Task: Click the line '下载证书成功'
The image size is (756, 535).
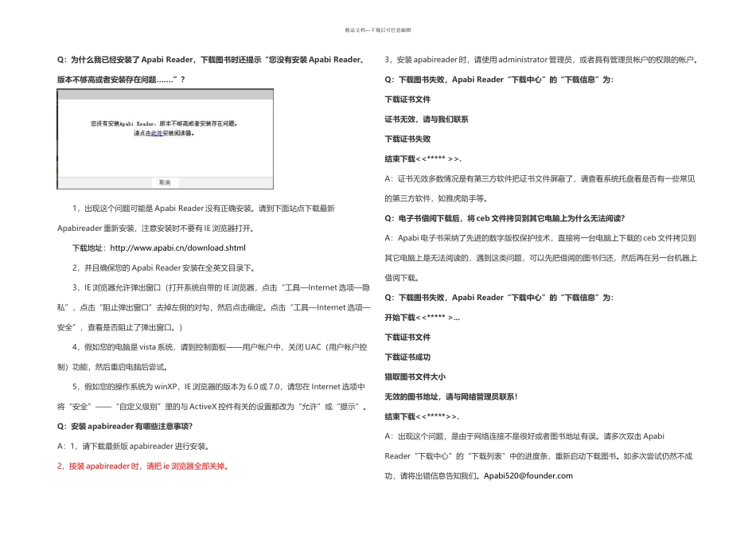Action: pyautogui.click(x=407, y=357)
